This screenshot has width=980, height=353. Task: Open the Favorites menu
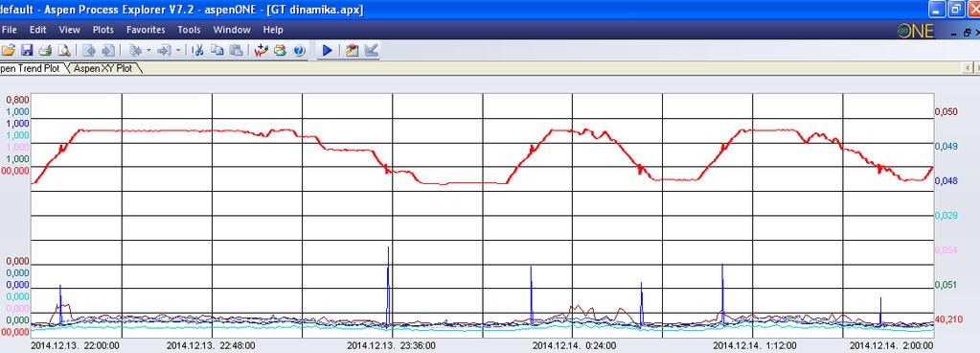tap(146, 30)
